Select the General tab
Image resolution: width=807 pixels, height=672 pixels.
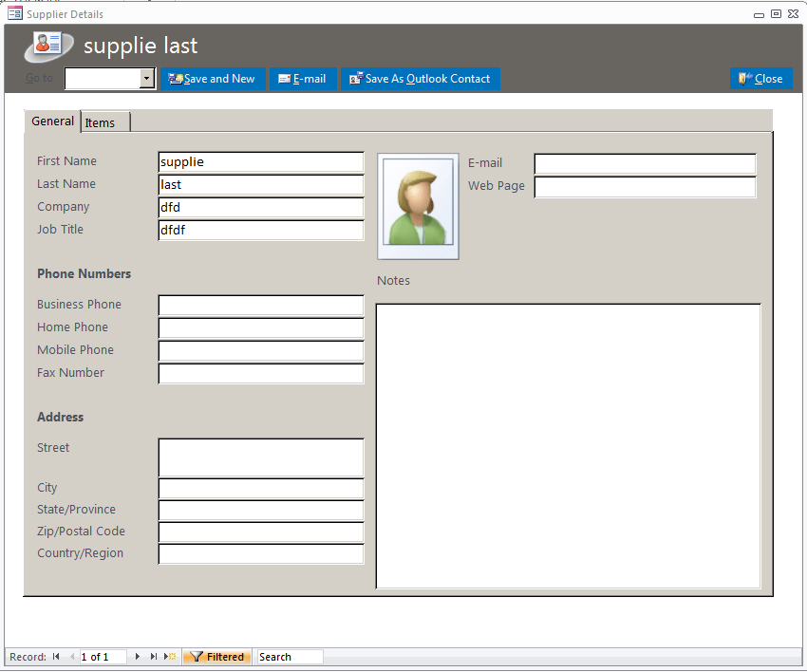tap(52, 121)
